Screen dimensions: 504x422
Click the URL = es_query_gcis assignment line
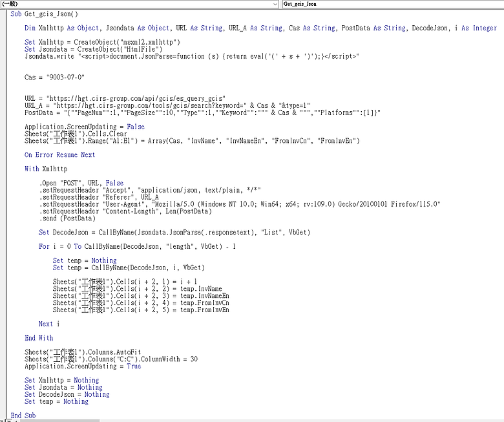pyautogui.click(x=125, y=98)
